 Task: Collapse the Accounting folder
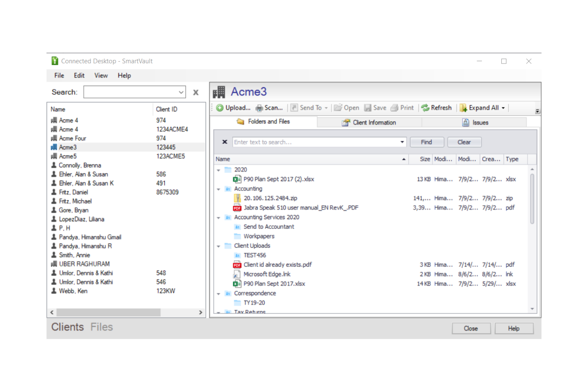[x=219, y=189]
